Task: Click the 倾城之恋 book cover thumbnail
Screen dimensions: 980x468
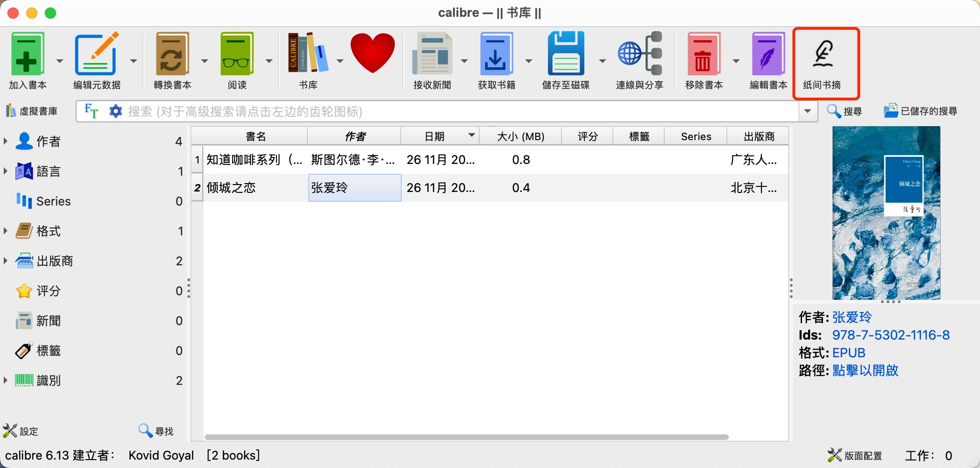Action: [886, 213]
